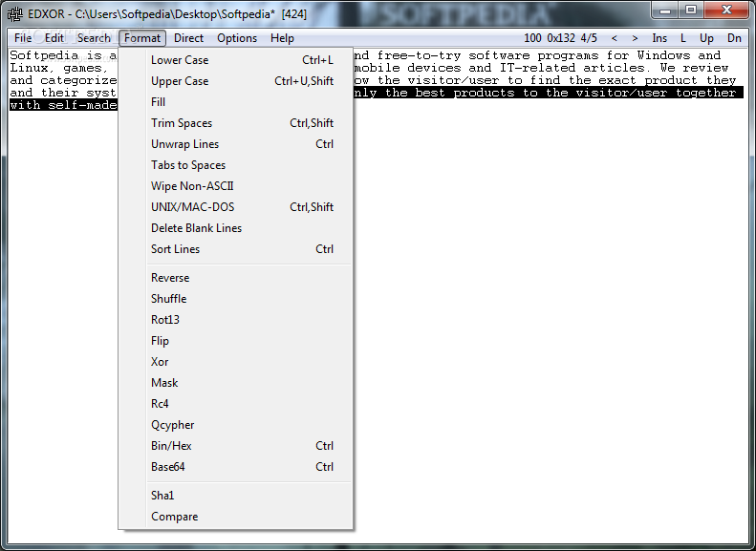Image resolution: width=756 pixels, height=551 pixels.
Task: Select Trim Spaces option
Action: pyautogui.click(x=236, y=123)
